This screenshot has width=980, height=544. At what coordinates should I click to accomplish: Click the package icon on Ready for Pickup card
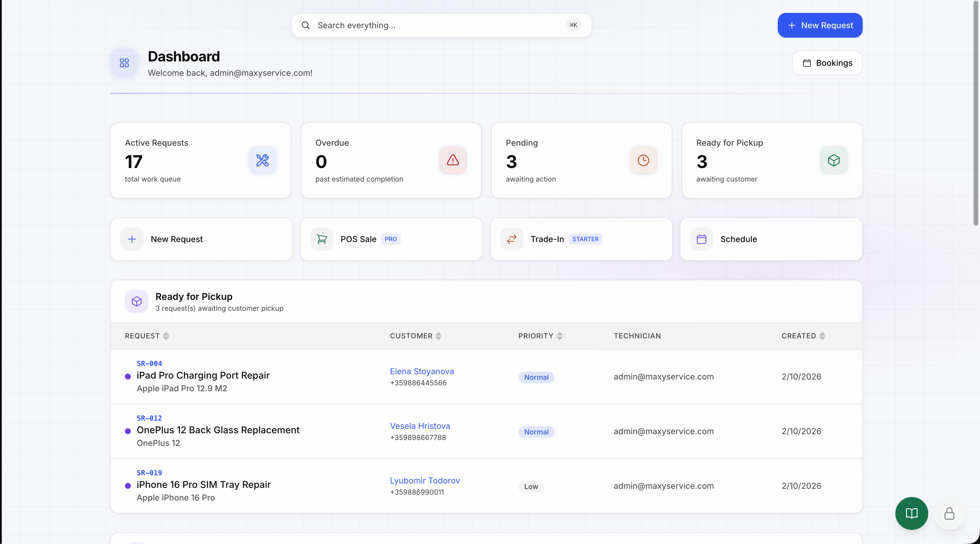click(x=833, y=160)
